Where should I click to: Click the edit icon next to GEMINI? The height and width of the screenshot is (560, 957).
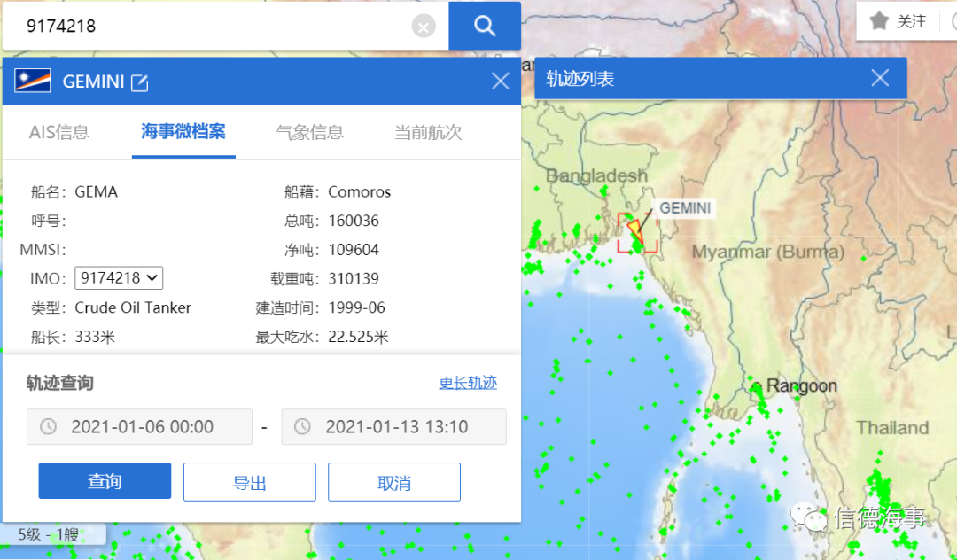(139, 82)
